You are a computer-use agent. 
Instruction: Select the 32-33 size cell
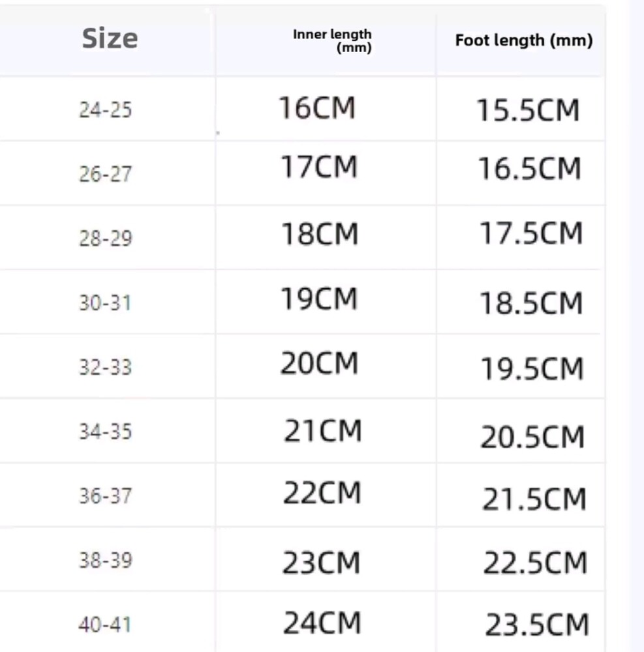point(106,367)
